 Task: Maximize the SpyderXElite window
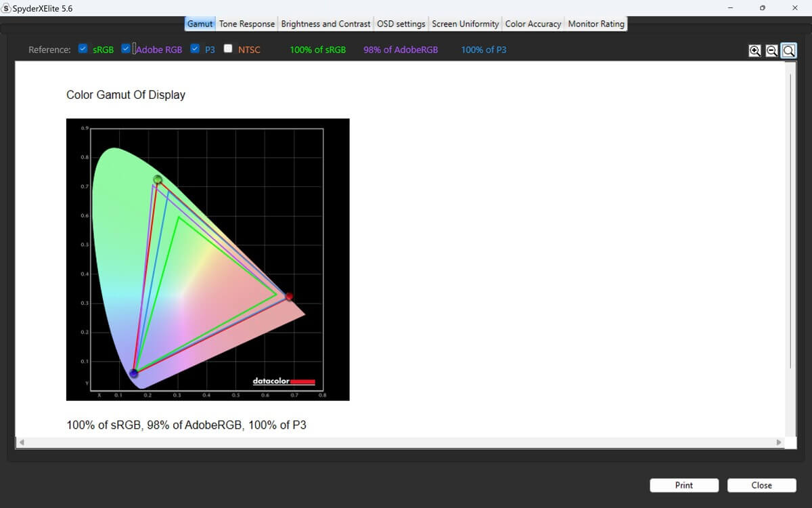pyautogui.click(x=763, y=8)
